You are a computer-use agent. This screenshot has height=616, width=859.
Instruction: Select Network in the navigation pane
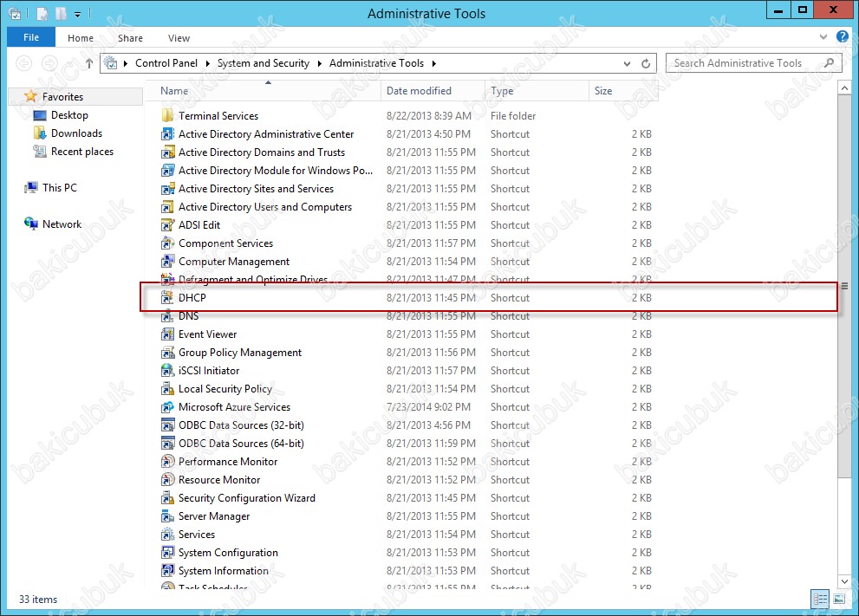click(x=62, y=224)
